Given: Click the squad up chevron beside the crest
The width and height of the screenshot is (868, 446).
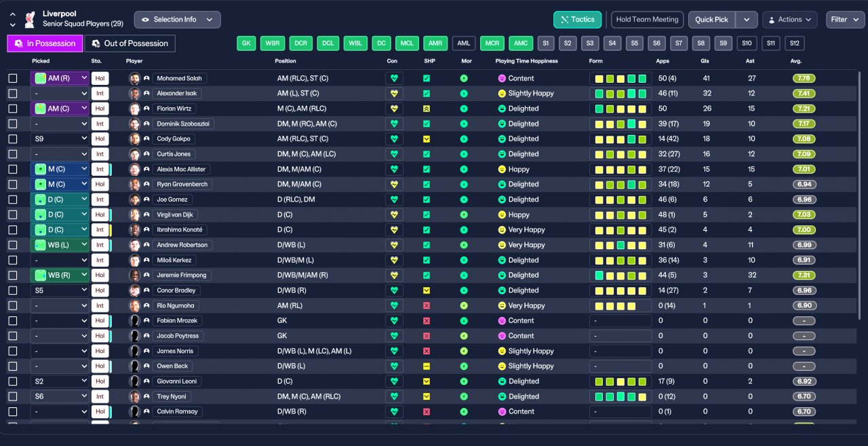Looking at the screenshot, I should click(x=13, y=14).
